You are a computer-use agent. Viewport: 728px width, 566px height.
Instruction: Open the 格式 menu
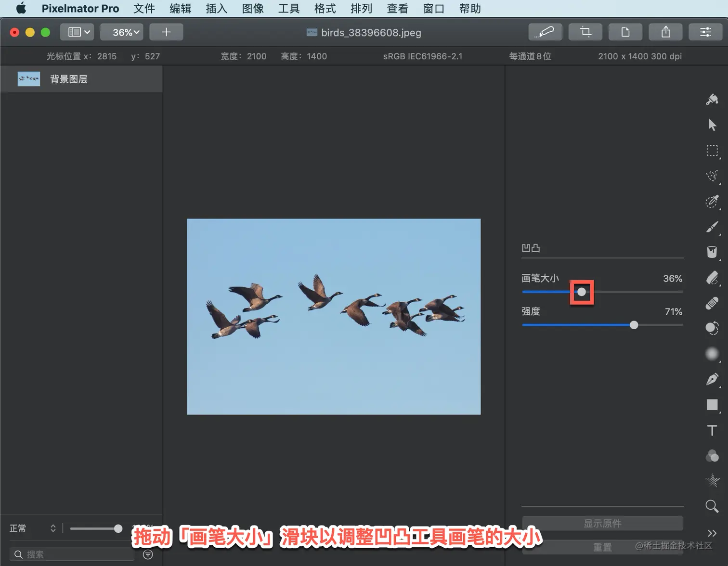tap(325, 9)
